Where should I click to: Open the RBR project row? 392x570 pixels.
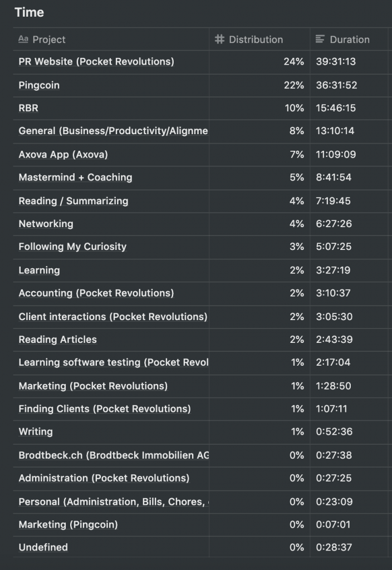[x=28, y=108]
